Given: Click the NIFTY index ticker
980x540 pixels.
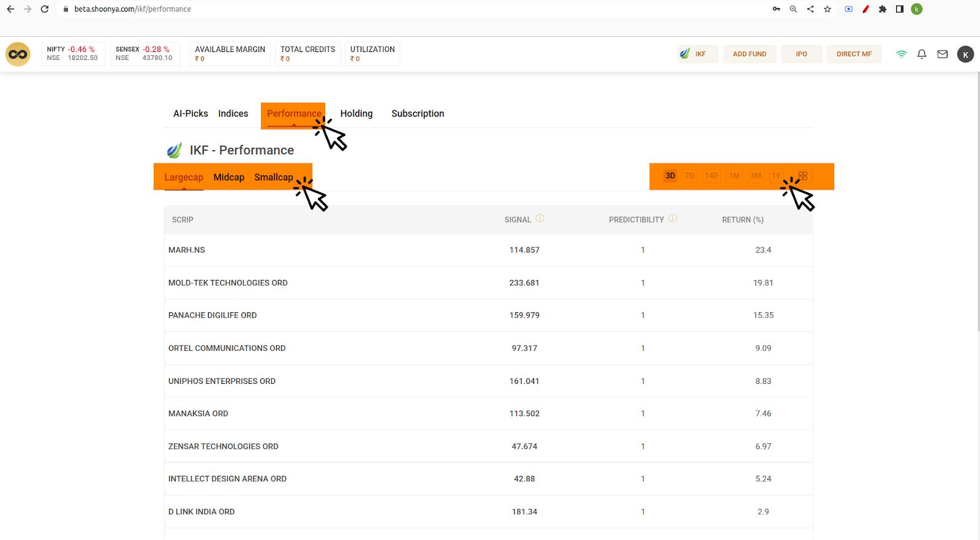Looking at the screenshot, I should point(73,54).
